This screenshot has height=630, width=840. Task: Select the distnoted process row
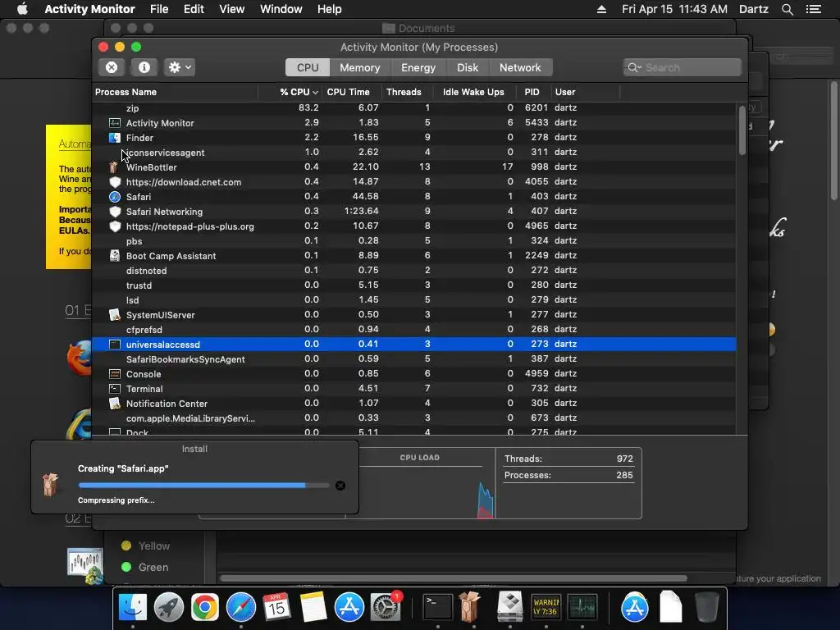pos(414,271)
